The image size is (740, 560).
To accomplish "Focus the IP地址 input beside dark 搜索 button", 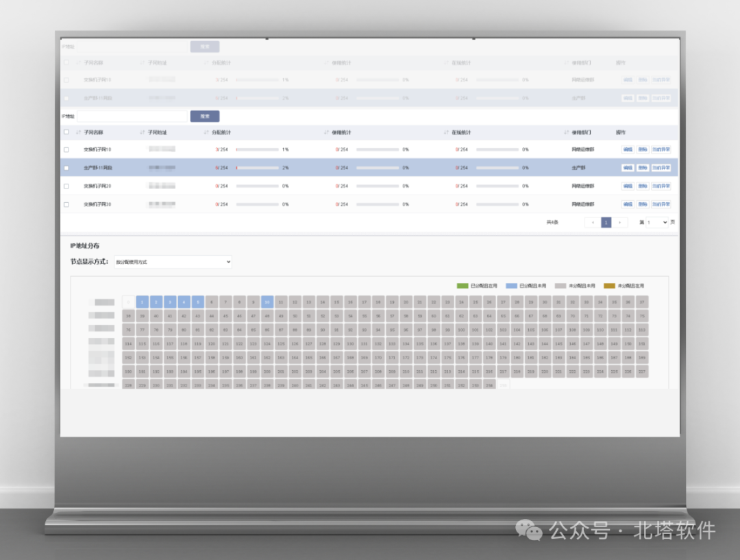I will tap(132, 116).
